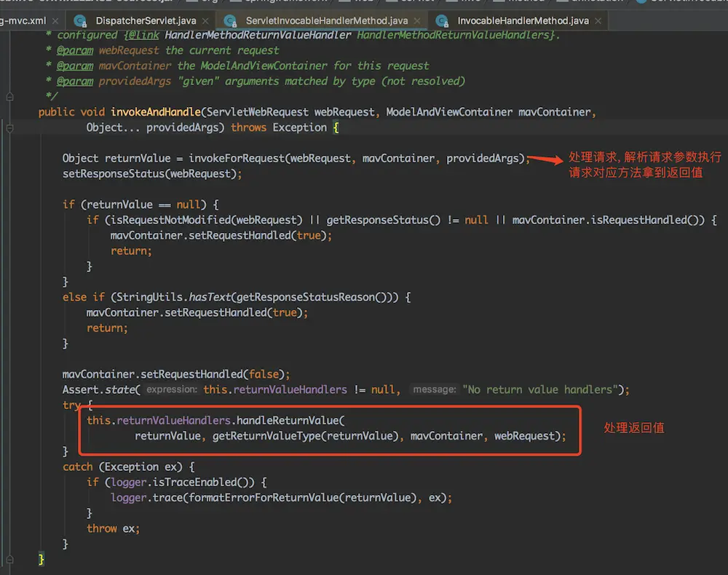This screenshot has width=728, height=575.
Task: Click the method end fold marker
Action: [x=9, y=560]
